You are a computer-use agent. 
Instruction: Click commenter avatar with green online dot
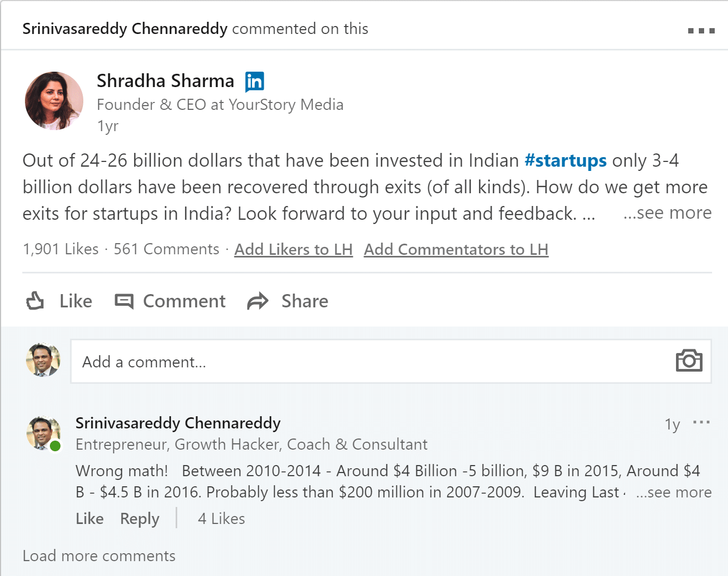click(x=44, y=433)
